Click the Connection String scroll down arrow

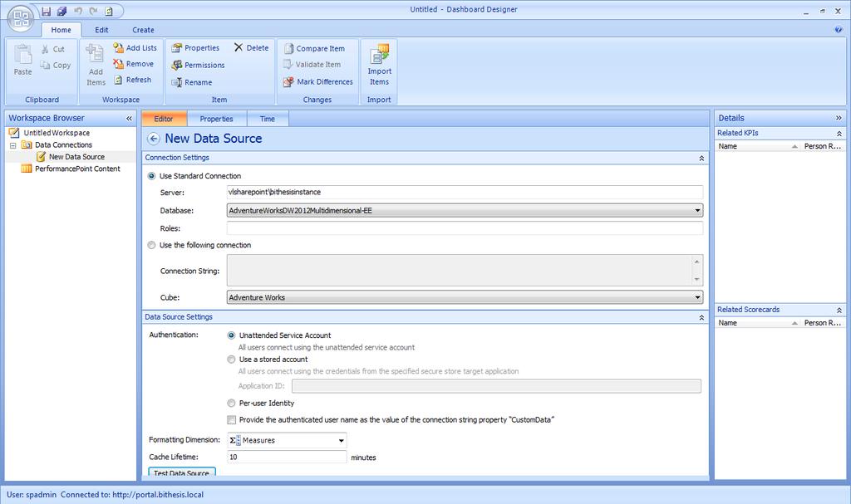click(697, 279)
